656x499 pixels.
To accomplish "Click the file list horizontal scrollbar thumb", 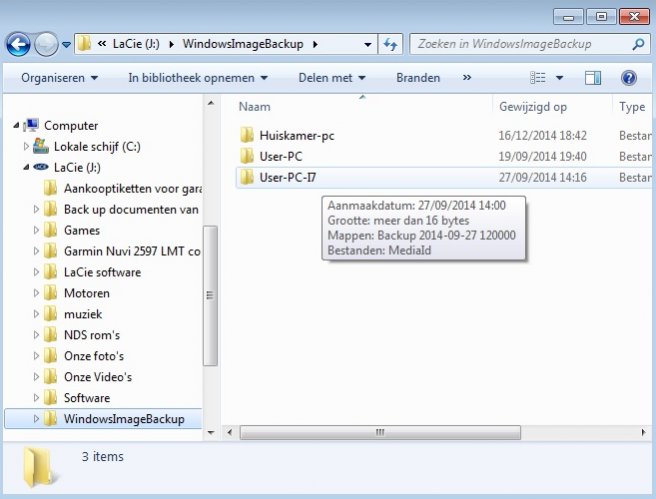I will point(380,432).
